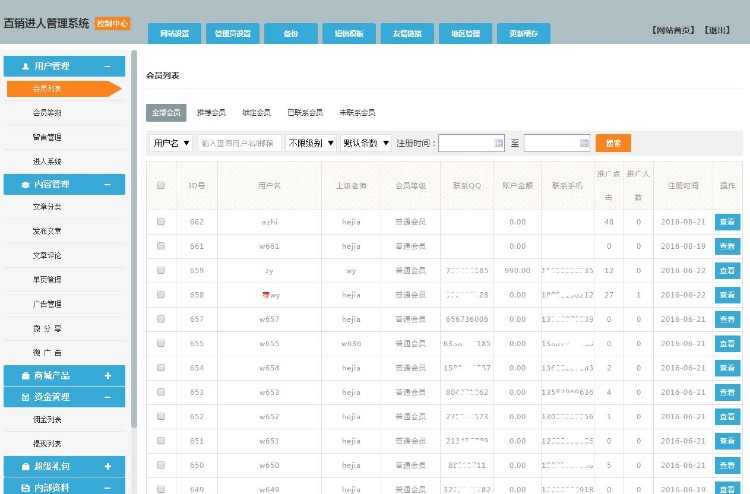Collapse the 内容管理 section minus sign
Viewport: 750px width, 494px height.
(108, 185)
